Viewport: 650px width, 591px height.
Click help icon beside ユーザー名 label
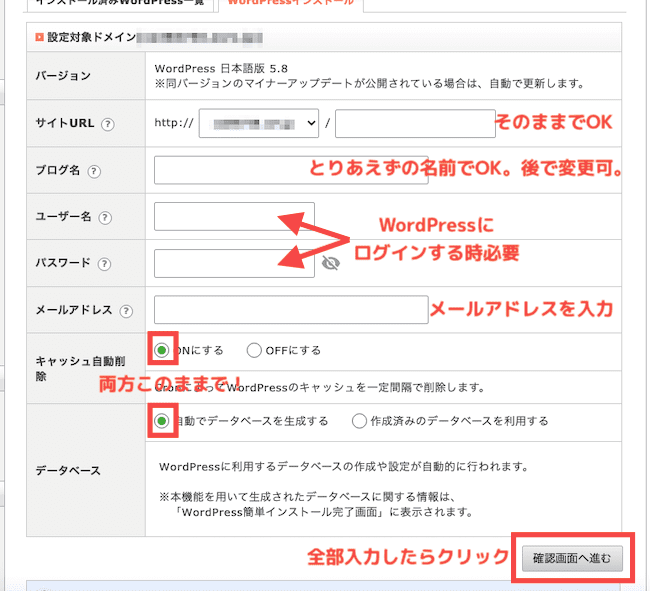tap(105, 218)
